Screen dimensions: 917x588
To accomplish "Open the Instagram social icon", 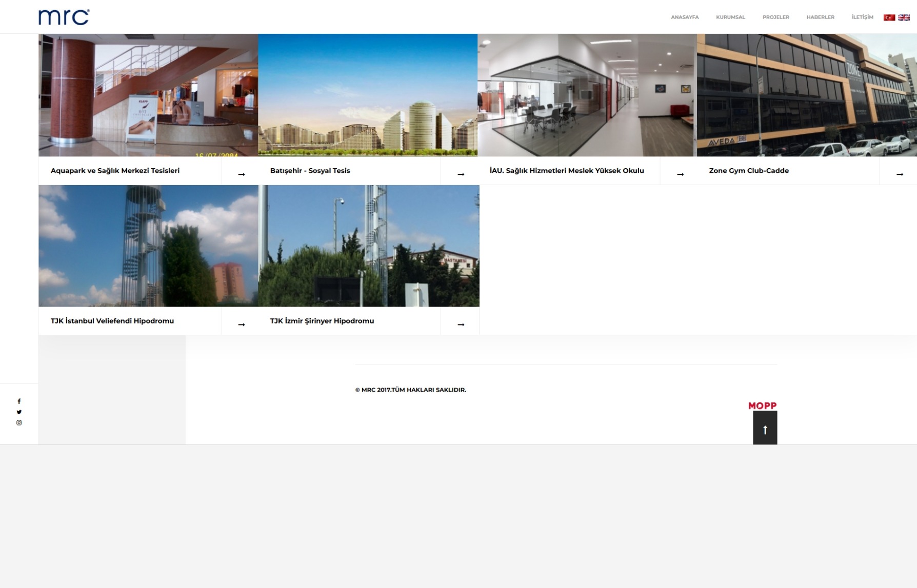I will [19, 423].
